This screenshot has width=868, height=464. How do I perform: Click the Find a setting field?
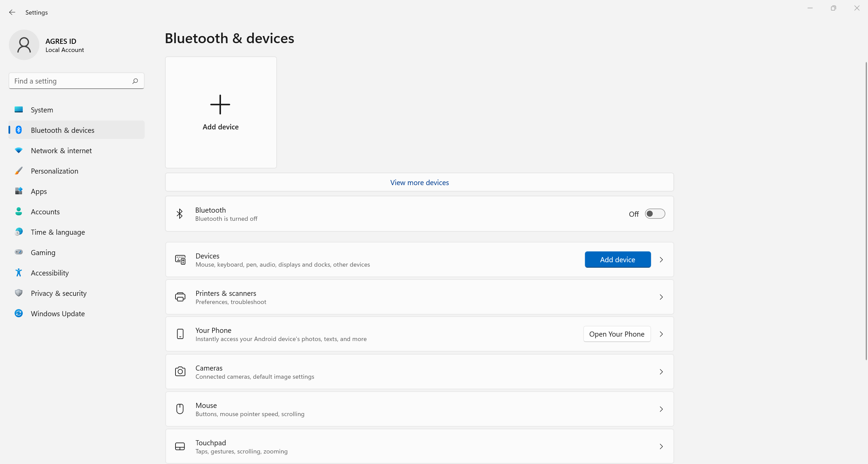click(x=71, y=81)
